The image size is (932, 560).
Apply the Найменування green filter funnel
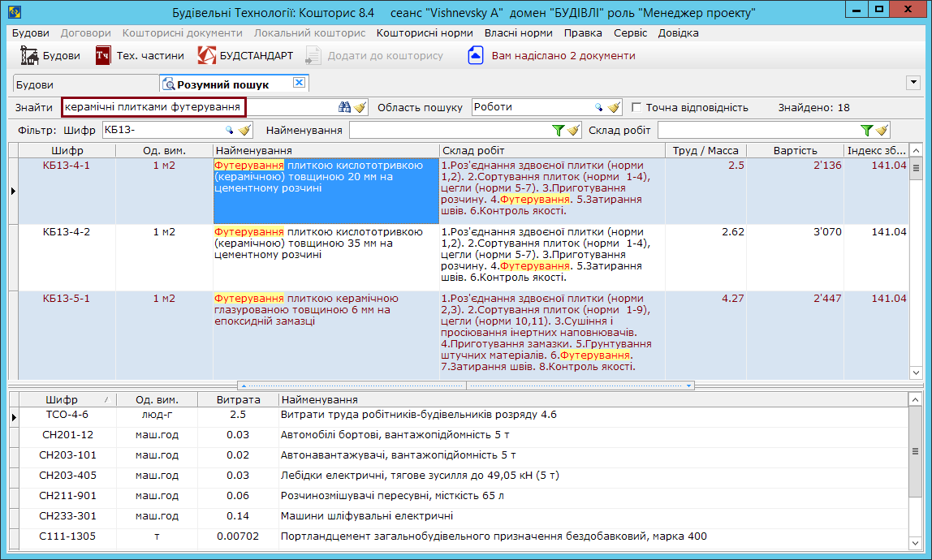[x=558, y=130]
